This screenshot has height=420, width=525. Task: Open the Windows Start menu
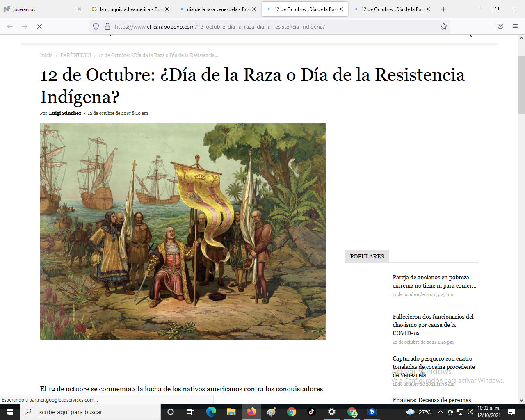coord(10,412)
